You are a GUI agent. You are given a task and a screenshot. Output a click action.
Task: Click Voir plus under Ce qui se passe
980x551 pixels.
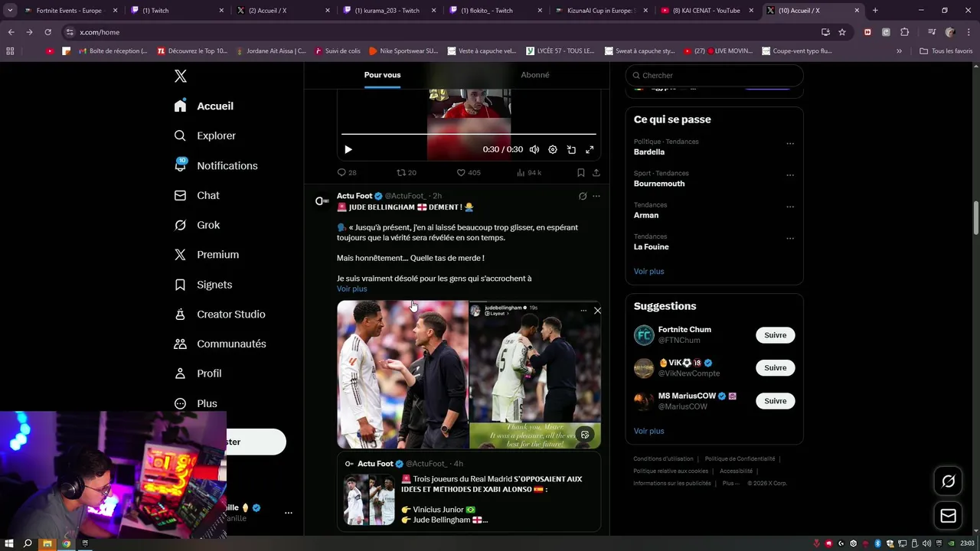(x=648, y=272)
